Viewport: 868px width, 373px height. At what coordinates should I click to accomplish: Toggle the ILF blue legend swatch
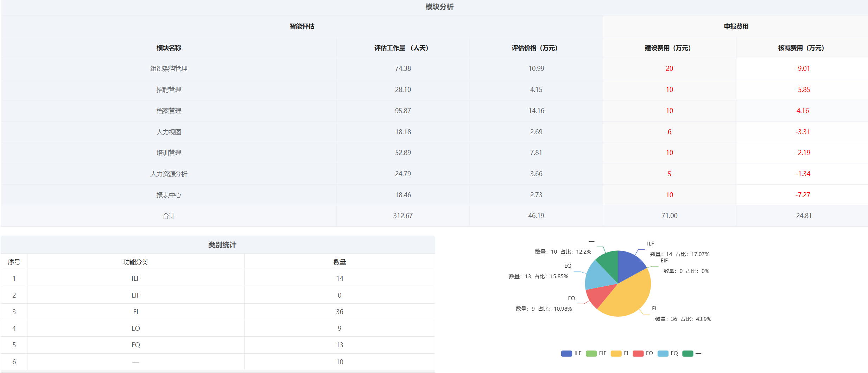(x=566, y=353)
